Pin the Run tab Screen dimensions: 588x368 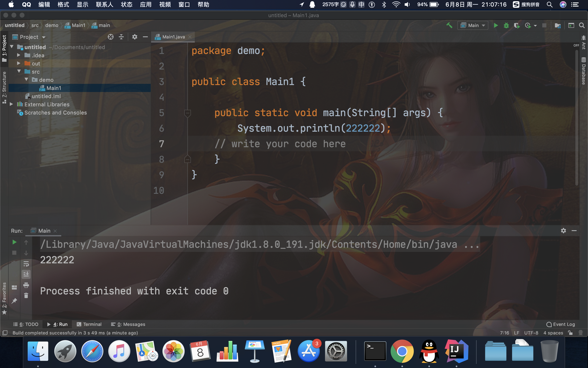pos(14,301)
